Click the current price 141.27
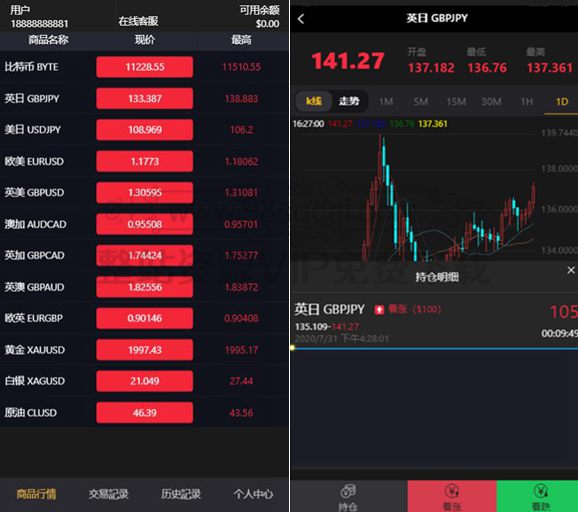Viewport: 578px width, 512px height. coord(348,61)
